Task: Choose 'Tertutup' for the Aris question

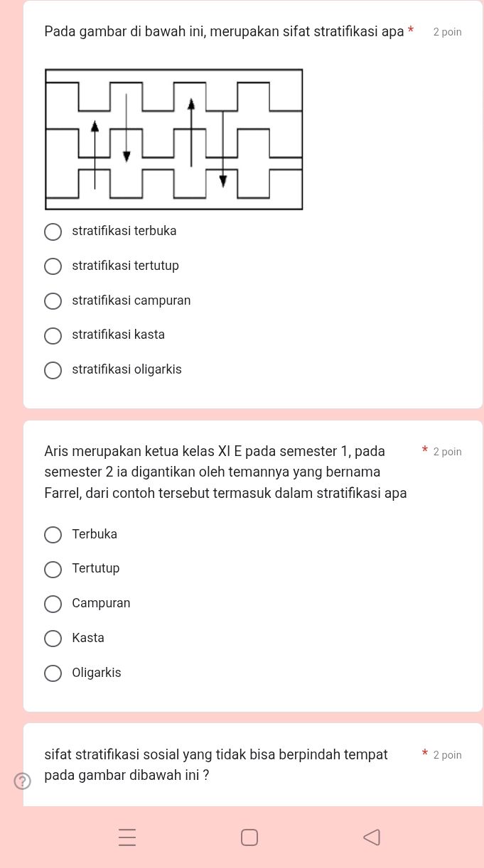Action: [53, 570]
